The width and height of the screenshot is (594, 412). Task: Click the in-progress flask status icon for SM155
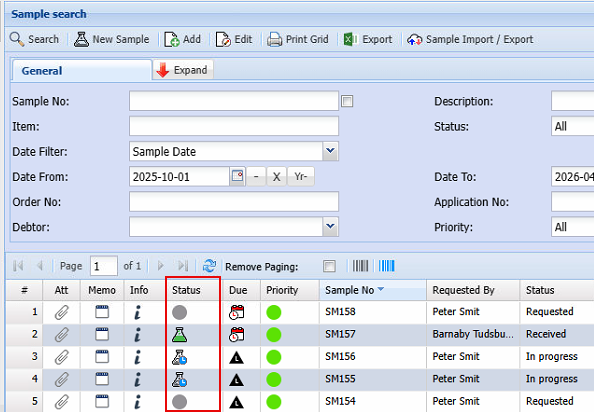tap(179, 379)
